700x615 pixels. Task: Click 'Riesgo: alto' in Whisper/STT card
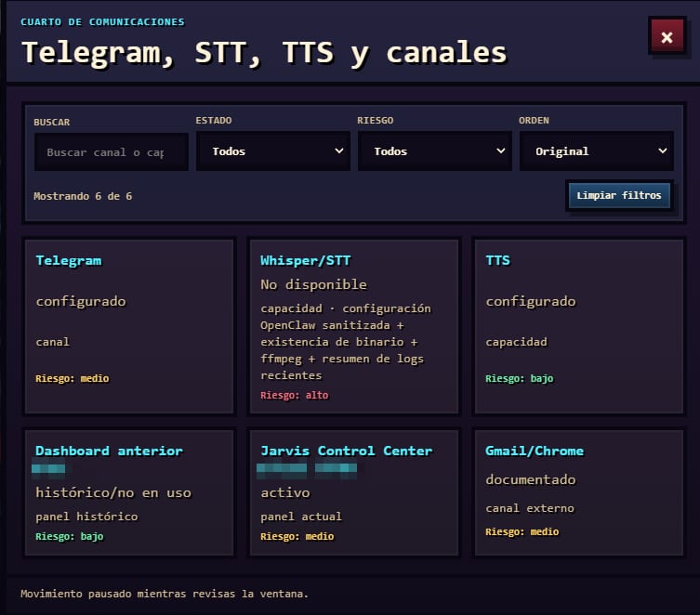tap(295, 395)
